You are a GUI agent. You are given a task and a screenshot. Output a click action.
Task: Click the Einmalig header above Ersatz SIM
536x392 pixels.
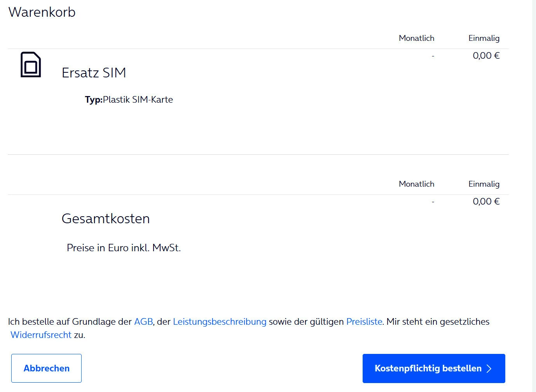(x=484, y=38)
